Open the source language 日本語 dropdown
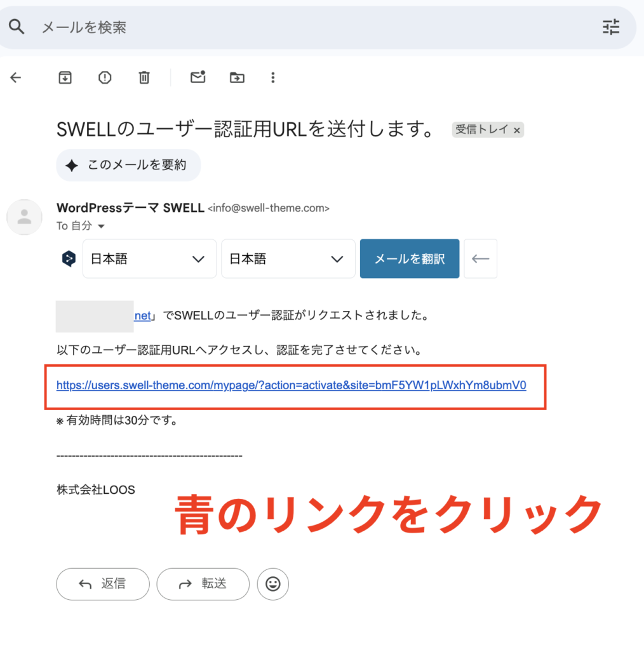 (x=149, y=259)
